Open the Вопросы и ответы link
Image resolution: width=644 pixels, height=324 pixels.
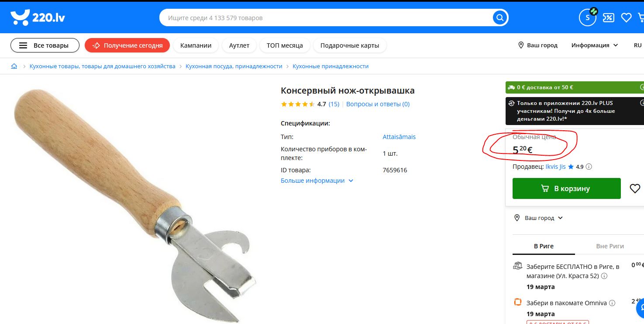[378, 104]
